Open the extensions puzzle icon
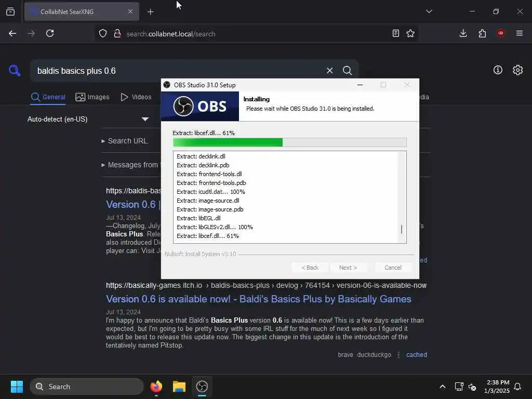Screen dimensions: 532x399 482,33
